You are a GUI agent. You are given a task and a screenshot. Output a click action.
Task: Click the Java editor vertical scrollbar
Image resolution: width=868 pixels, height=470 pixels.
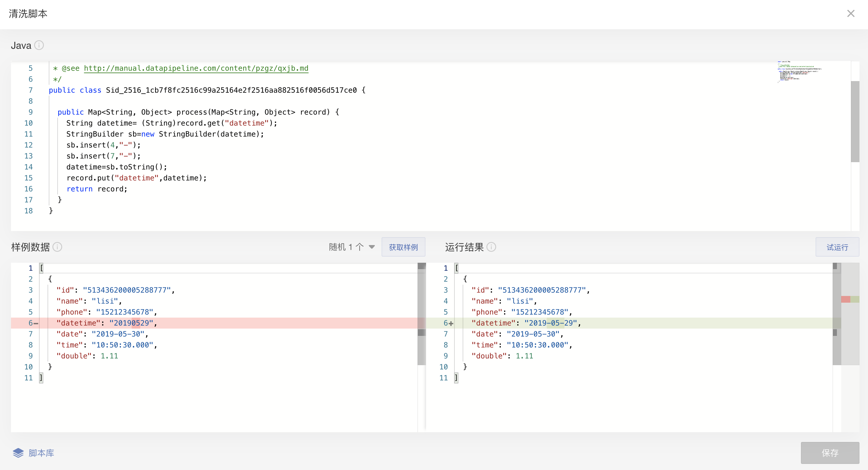[x=855, y=121]
